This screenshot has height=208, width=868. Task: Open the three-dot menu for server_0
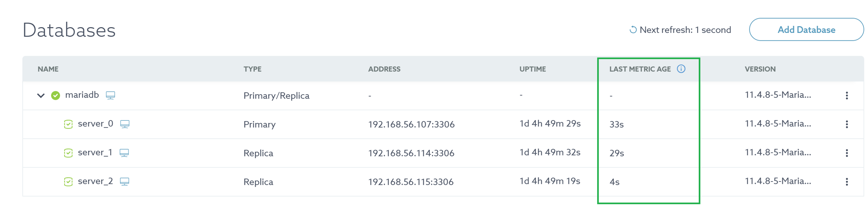846,125
